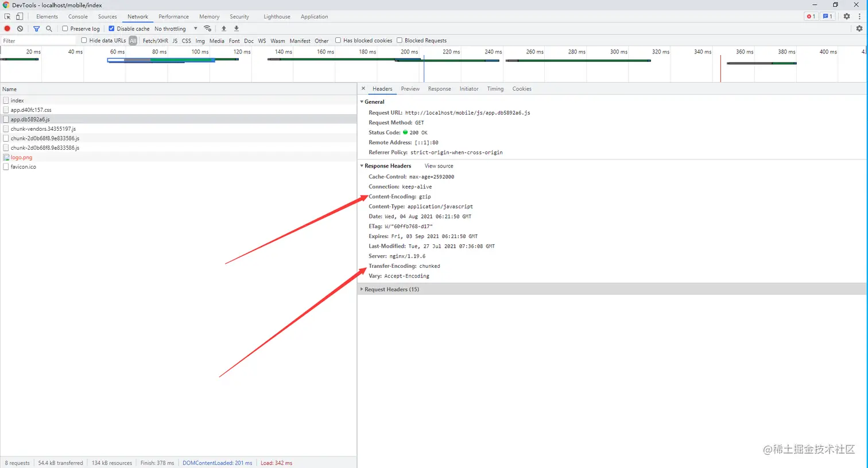Open network search magnifier

click(49, 29)
